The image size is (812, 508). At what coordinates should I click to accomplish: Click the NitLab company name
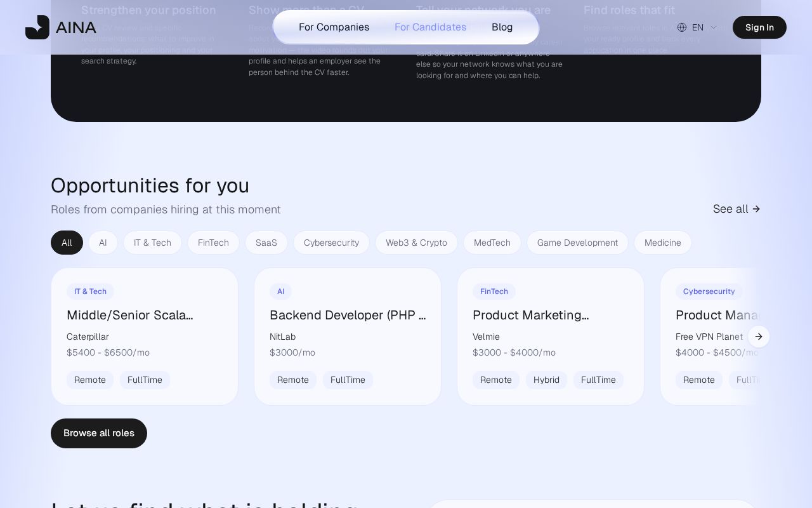click(x=282, y=337)
